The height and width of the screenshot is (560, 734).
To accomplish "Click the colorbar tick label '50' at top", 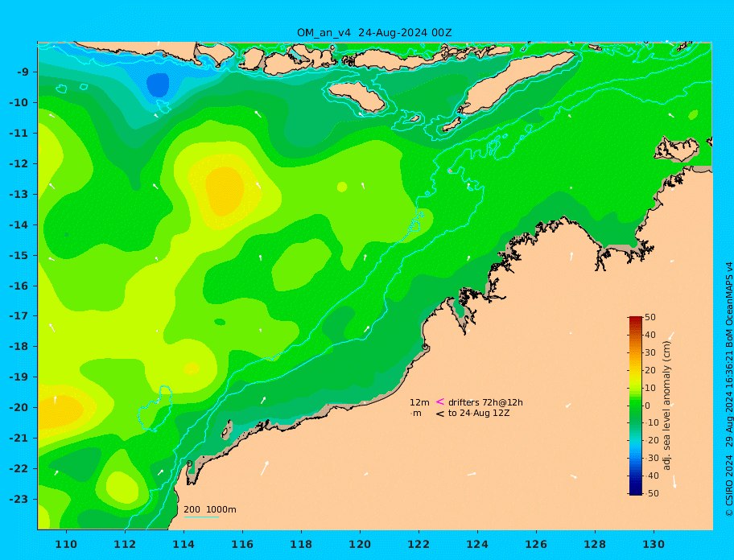I will [650, 317].
